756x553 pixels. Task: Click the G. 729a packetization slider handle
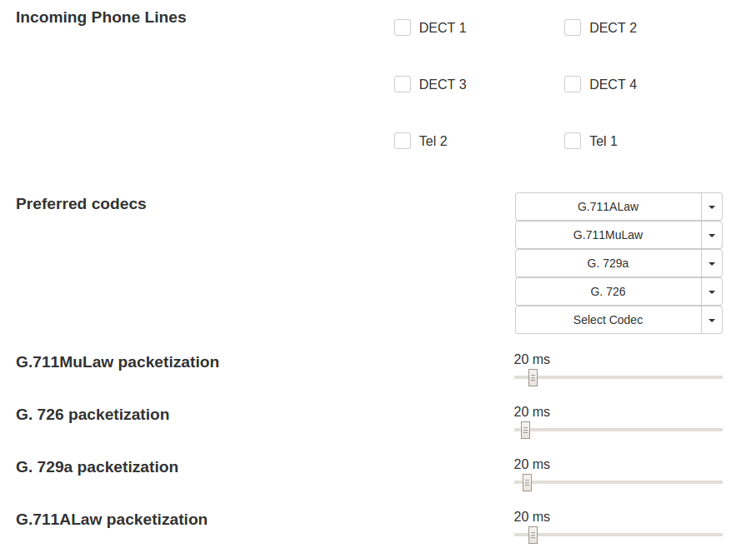point(527,482)
